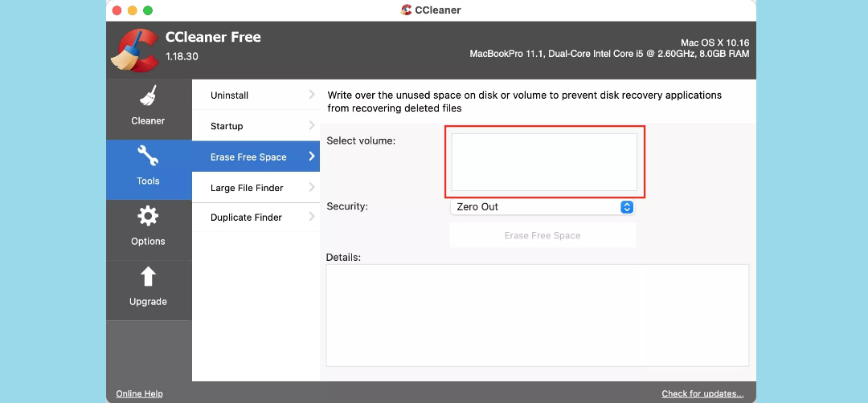The height and width of the screenshot is (403, 868).
Task: Click the Duplicate Finder chevron
Action: pyautogui.click(x=312, y=217)
